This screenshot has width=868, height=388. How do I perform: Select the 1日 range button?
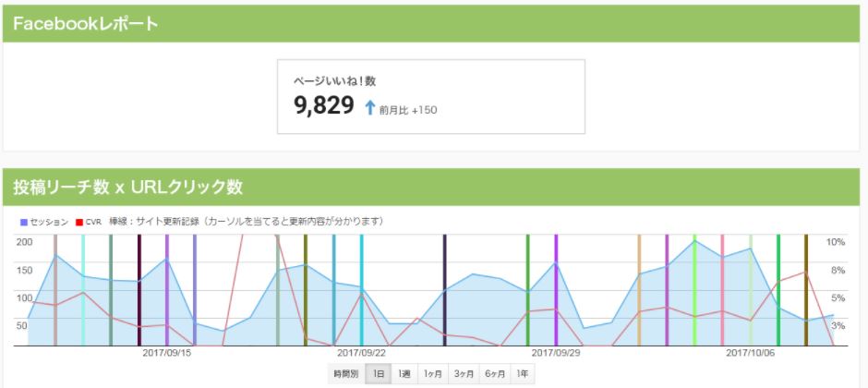coord(379,374)
